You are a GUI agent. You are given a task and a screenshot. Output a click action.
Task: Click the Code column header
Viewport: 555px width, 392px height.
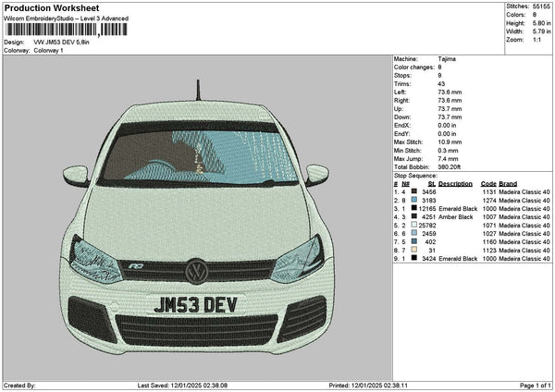(x=488, y=184)
